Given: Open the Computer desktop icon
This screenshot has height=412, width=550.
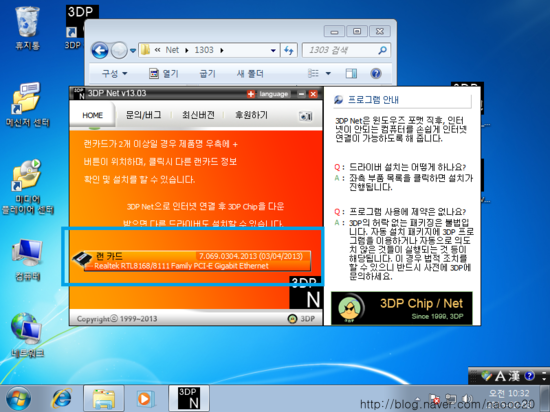Looking at the screenshot, I should coord(27,259).
